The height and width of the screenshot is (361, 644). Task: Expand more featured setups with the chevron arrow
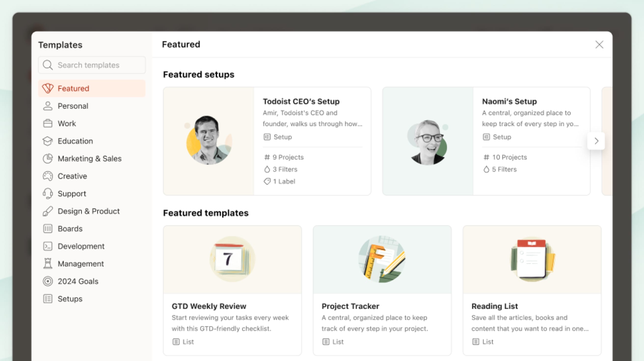pos(596,141)
